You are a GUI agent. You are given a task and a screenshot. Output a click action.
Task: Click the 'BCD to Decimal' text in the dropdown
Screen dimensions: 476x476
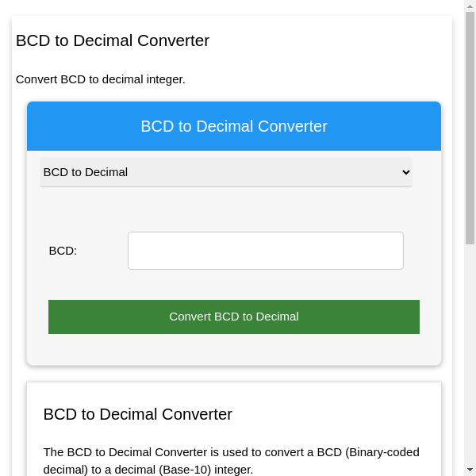pos(86,172)
